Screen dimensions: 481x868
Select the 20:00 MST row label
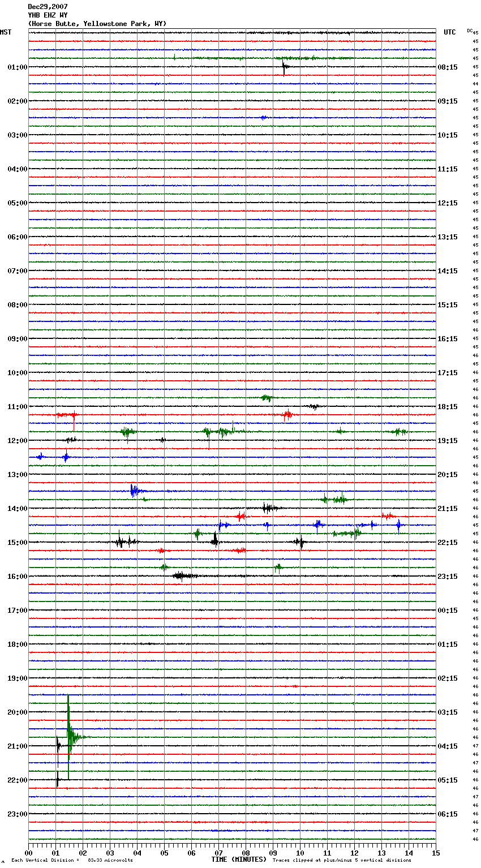pos(18,712)
